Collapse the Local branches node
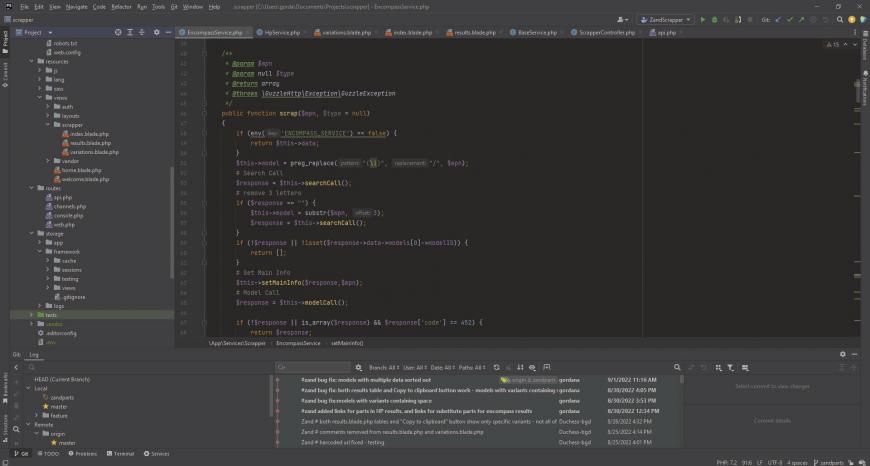 pos(28,388)
